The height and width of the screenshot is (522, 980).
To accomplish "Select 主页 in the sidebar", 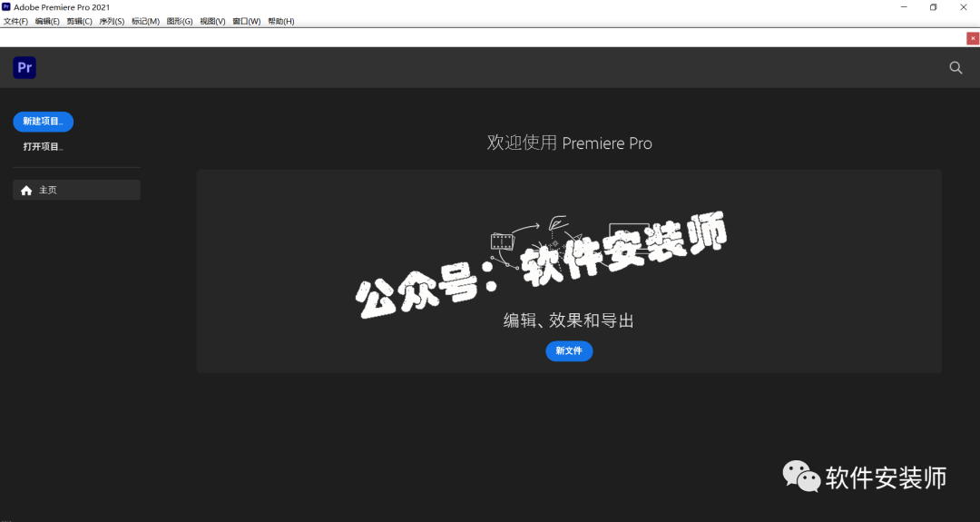I will coord(76,190).
